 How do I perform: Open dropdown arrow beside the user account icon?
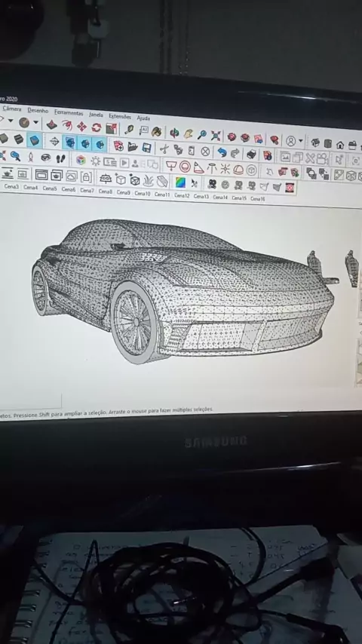point(301,141)
